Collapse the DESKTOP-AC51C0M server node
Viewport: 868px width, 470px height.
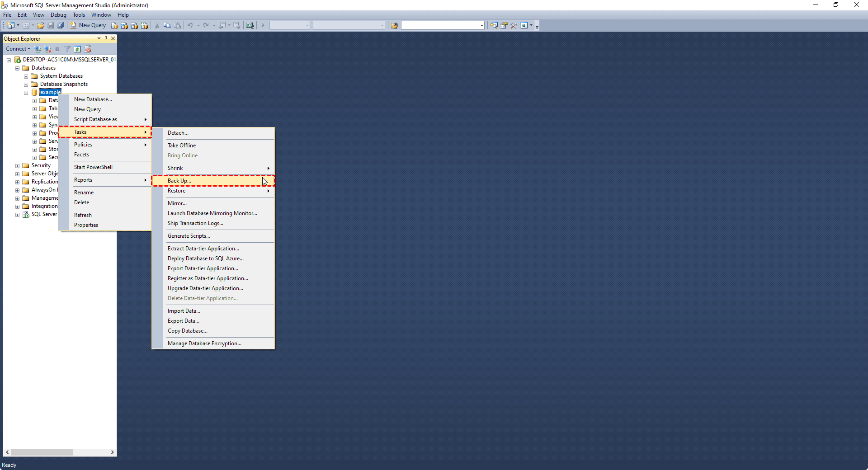(9, 60)
